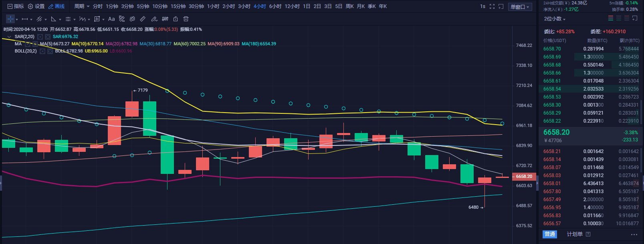The image size is (644, 244).
Task: Click the text annotation Aa tool
Action: (111, 19)
